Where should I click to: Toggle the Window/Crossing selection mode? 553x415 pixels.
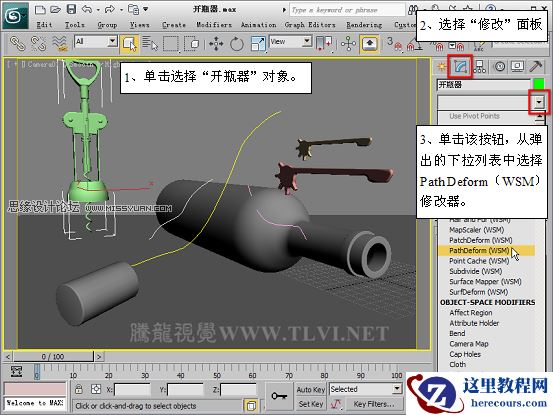coord(192,44)
